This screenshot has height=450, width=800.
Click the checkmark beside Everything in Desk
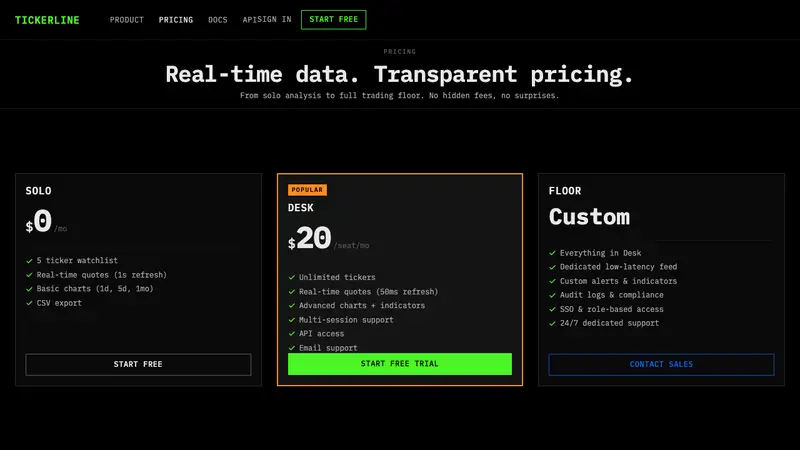pos(553,253)
